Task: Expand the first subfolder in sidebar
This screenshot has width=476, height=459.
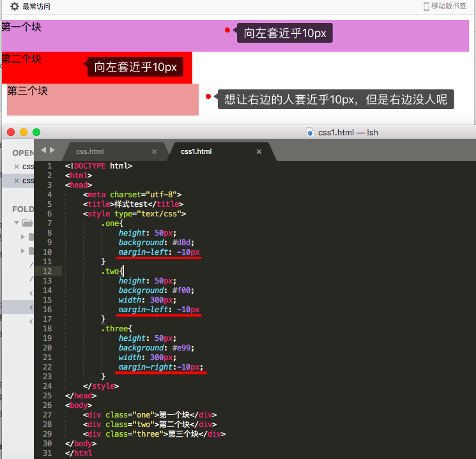Action: (x=23, y=237)
